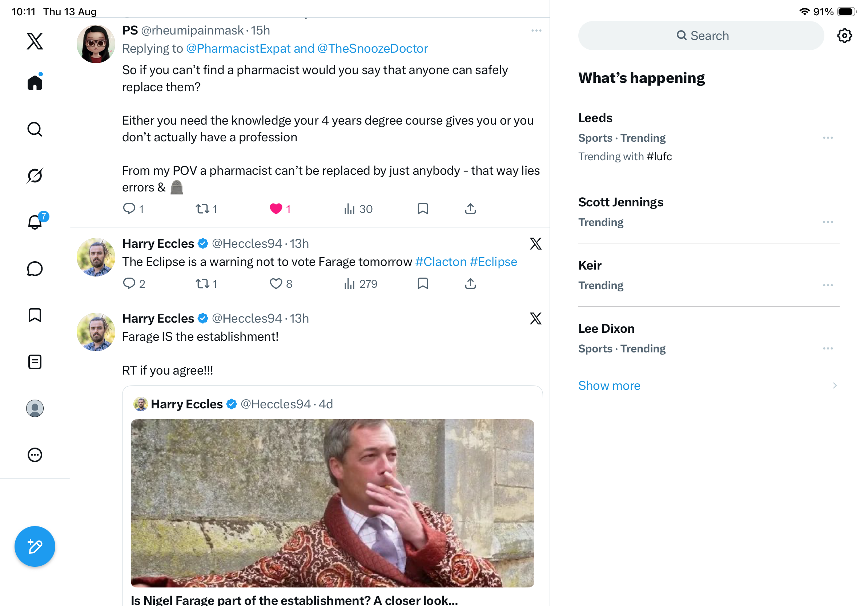
Task: Focus the Search input field
Action: tap(701, 36)
